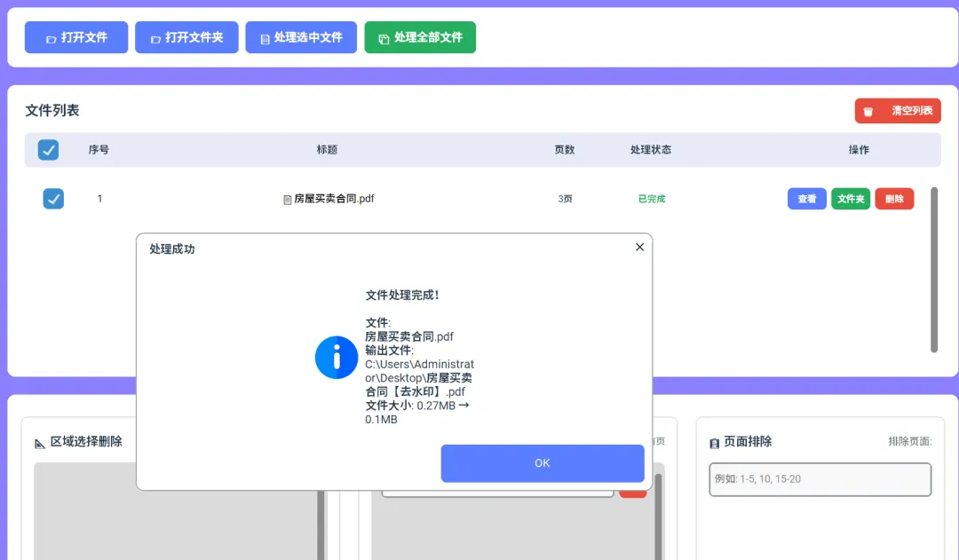Click the folder icon on 打开文件 button
This screenshot has height=560, width=959.
52,39
